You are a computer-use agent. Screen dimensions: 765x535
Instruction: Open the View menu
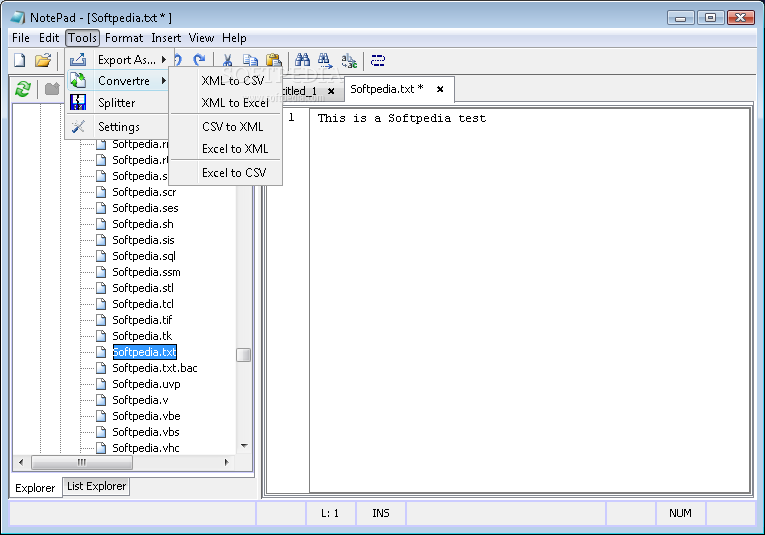coord(201,38)
